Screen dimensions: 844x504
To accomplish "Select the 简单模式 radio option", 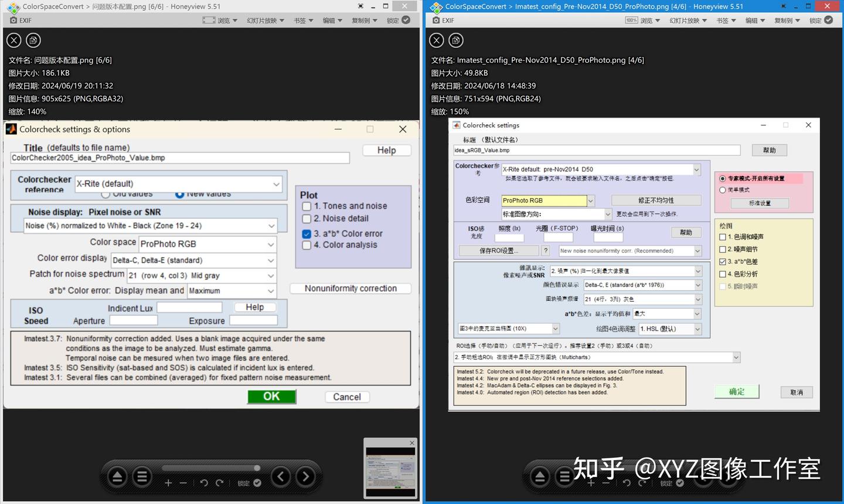I will coord(722,189).
